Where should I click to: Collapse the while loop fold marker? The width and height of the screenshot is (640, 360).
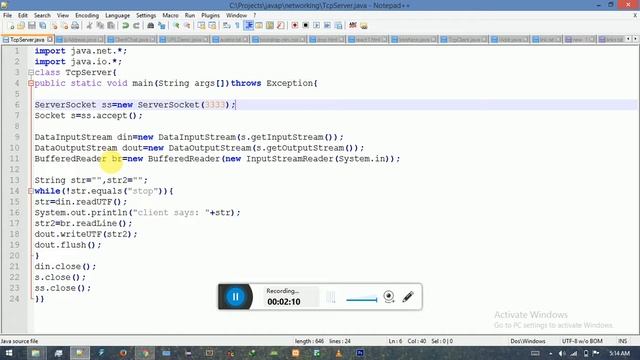(31, 191)
